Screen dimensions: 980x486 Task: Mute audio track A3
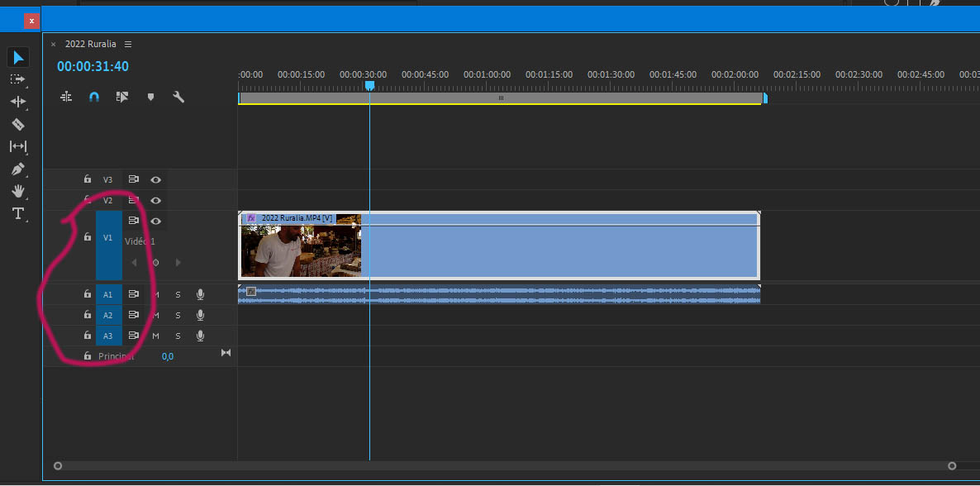tap(155, 336)
